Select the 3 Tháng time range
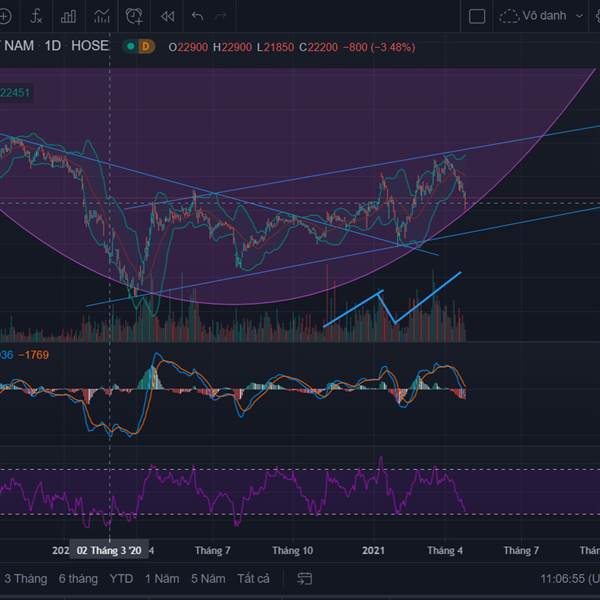Image resolution: width=600 pixels, height=600 pixels. point(26,579)
